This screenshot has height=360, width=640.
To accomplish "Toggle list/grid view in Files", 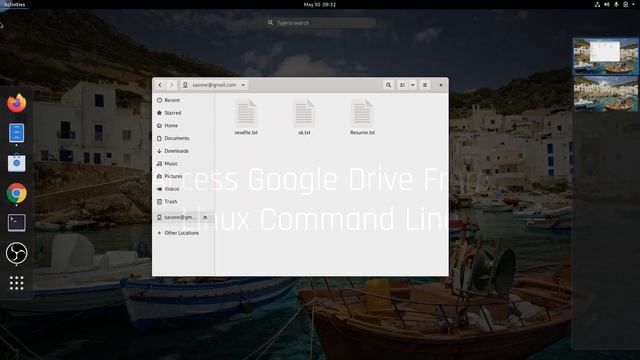I will [402, 85].
